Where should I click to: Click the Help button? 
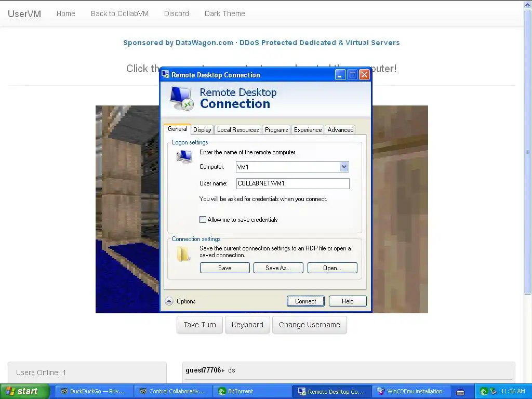point(348,301)
